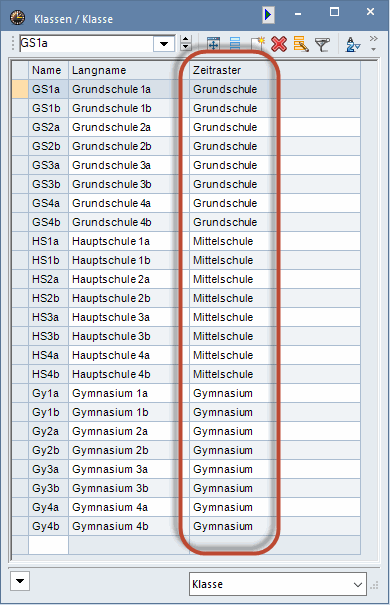This screenshot has height=605, width=390.
Task: Select the Gy1a name cell
Action: tap(49, 393)
